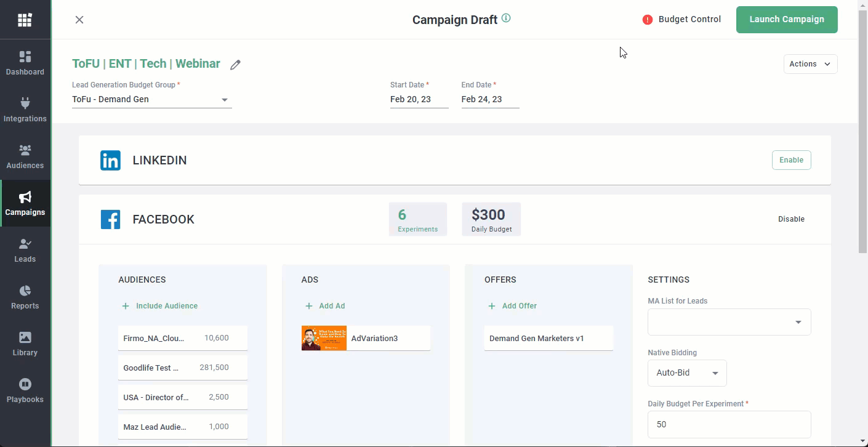Click the Launch Campaign button
The height and width of the screenshot is (447, 868).
[x=786, y=20]
